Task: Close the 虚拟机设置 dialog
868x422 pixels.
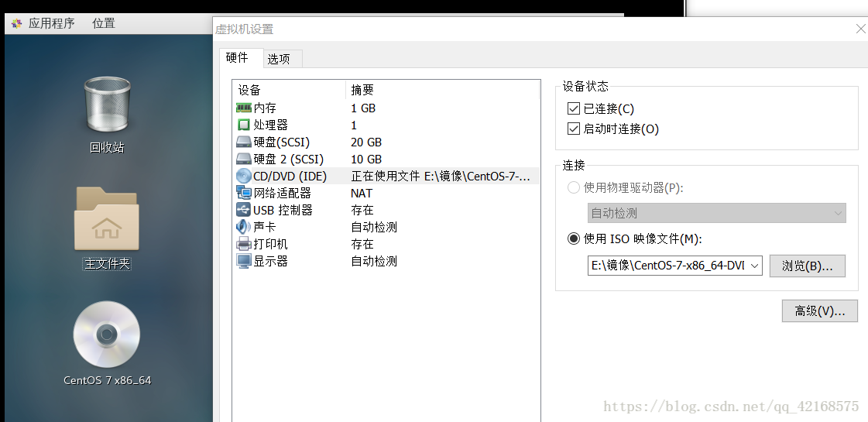Action: (861, 29)
